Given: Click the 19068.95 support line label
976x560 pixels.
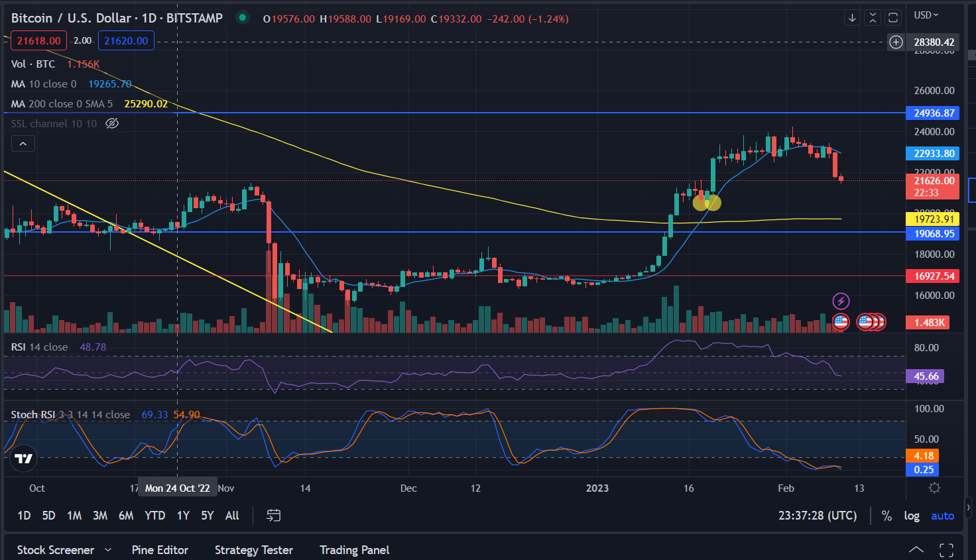Looking at the screenshot, I should (x=933, y=234).
